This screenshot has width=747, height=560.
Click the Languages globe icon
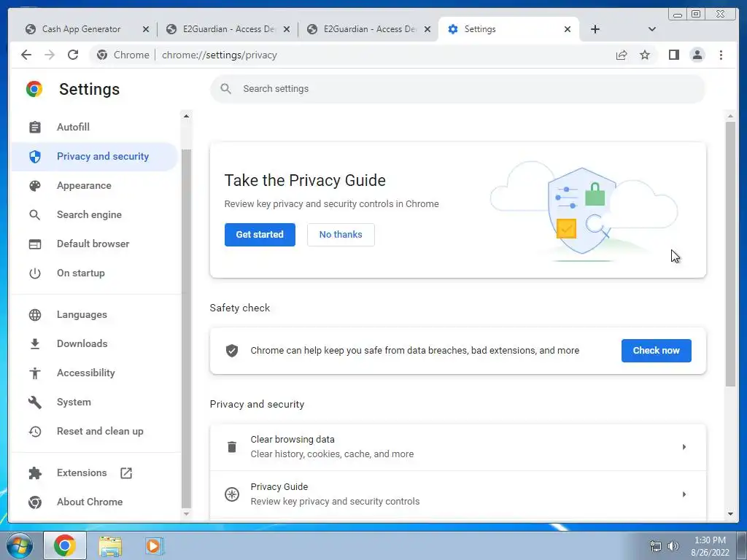(35, 315)
